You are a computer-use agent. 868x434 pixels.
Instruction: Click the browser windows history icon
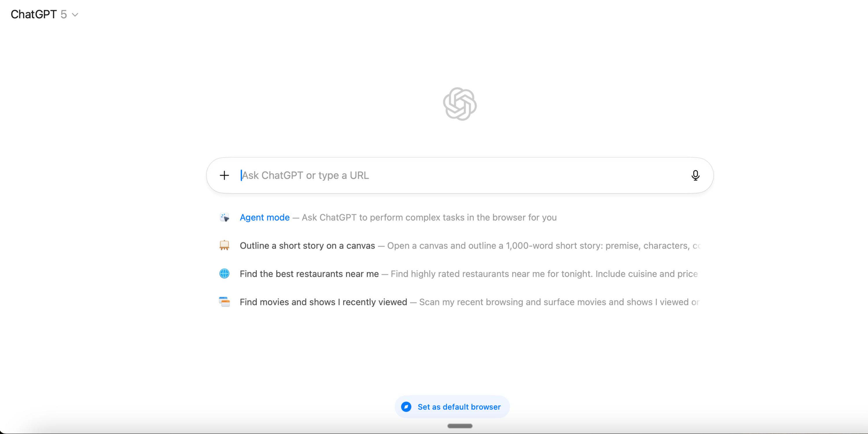[225, 301]
